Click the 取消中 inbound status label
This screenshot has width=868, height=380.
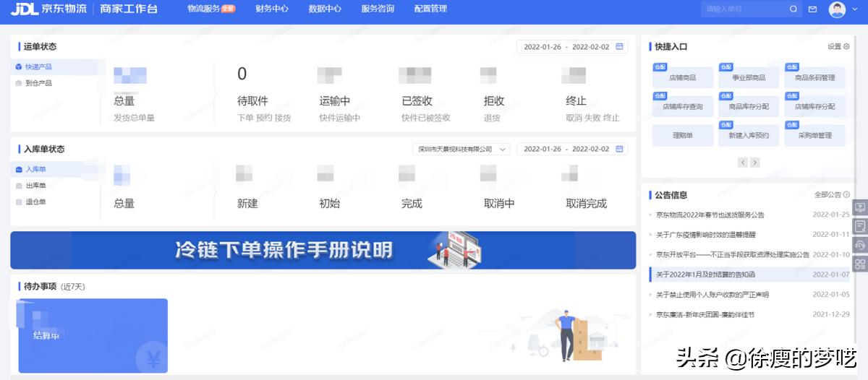(x=499, y=204)
